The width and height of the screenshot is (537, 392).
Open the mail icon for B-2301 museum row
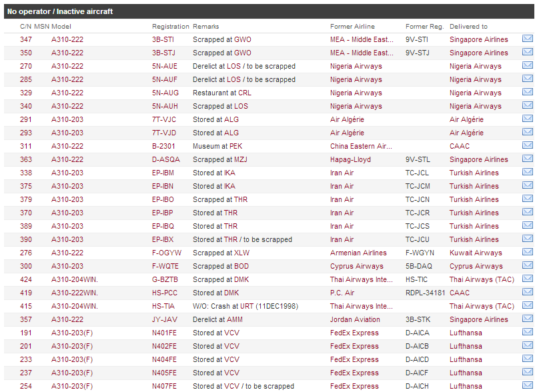tap(527, 145)
